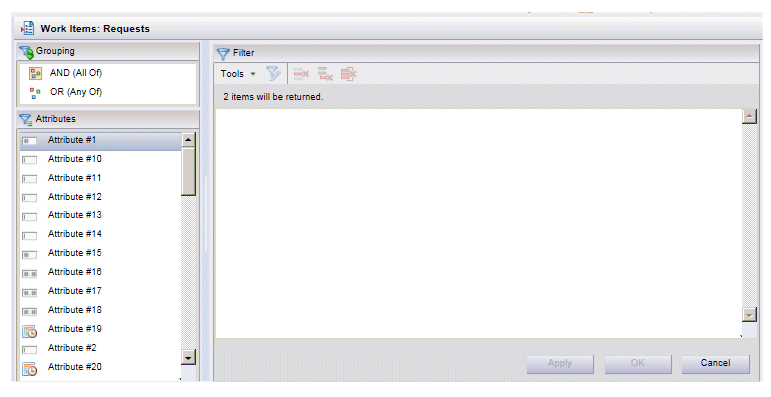The image size is (771, 397).
Task: Click the filter area scroll up arrow
Action: (749, 117)
